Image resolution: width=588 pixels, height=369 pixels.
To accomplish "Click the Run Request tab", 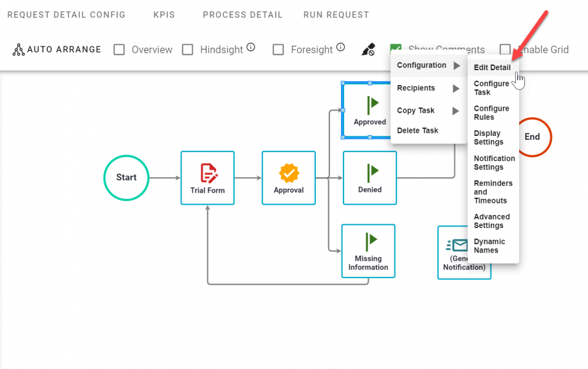I will pos(336,15).
